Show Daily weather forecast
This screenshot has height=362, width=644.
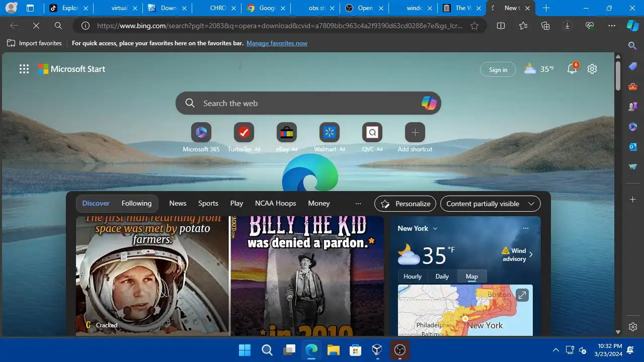click(x=442, y=277)
